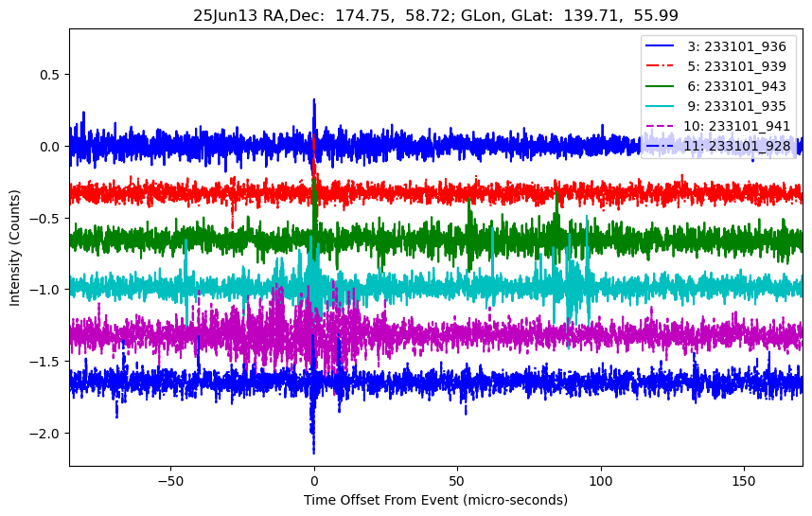Select legend entry "10: 233101_941"

(x=717, y=126)
